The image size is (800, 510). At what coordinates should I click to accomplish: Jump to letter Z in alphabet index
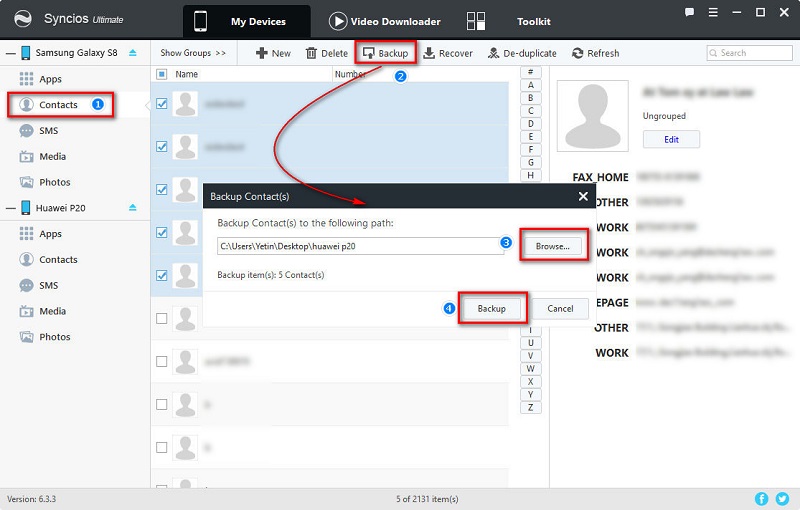click(x=531, y=407)
